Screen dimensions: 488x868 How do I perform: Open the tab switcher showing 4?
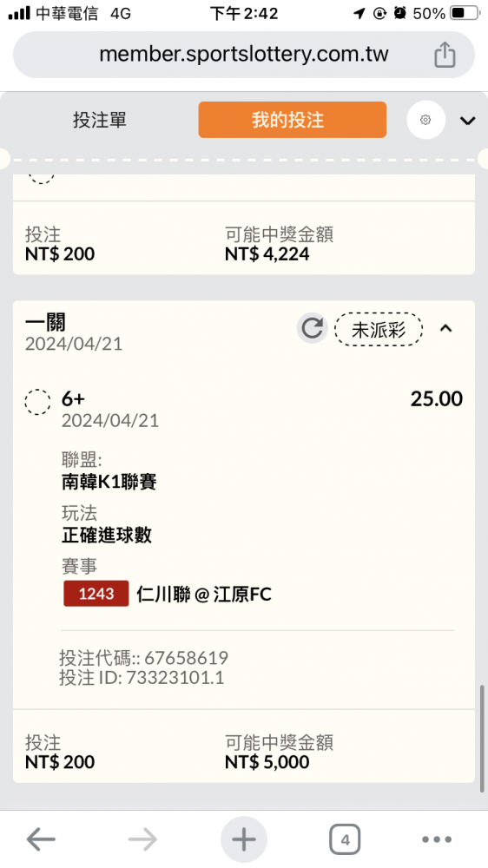click(x=345, y=839)
